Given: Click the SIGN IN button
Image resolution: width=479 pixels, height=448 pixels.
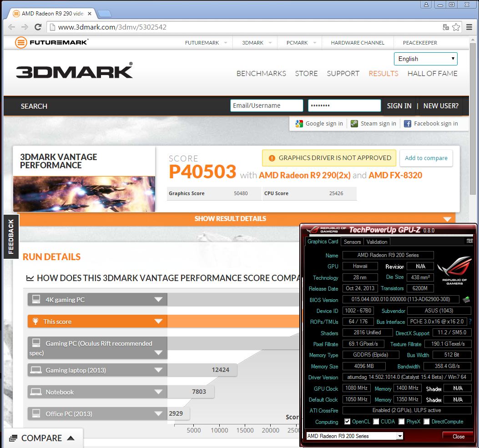Looking at the screenshot, I should pos(399,106).
